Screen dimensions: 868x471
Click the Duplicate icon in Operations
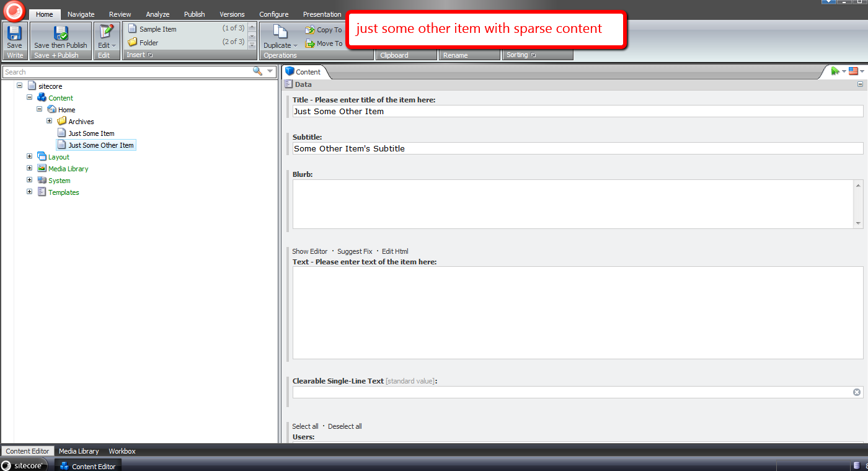(280, 34)
